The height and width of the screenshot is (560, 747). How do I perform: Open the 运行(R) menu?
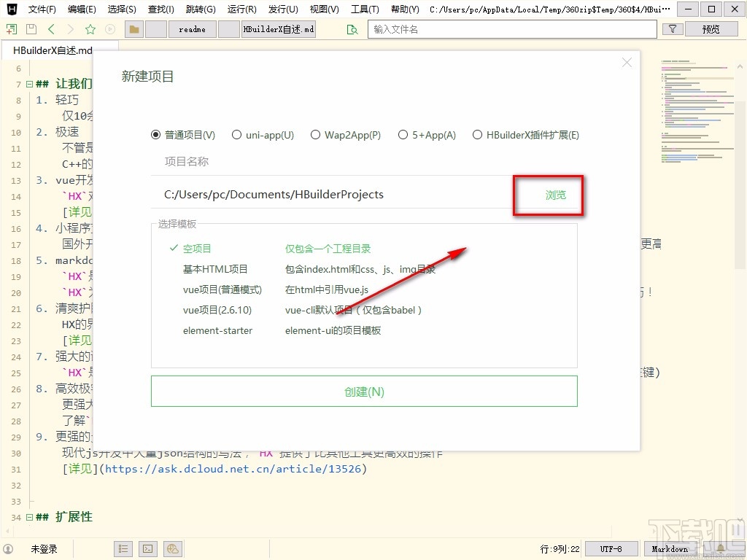click(242, 9)
